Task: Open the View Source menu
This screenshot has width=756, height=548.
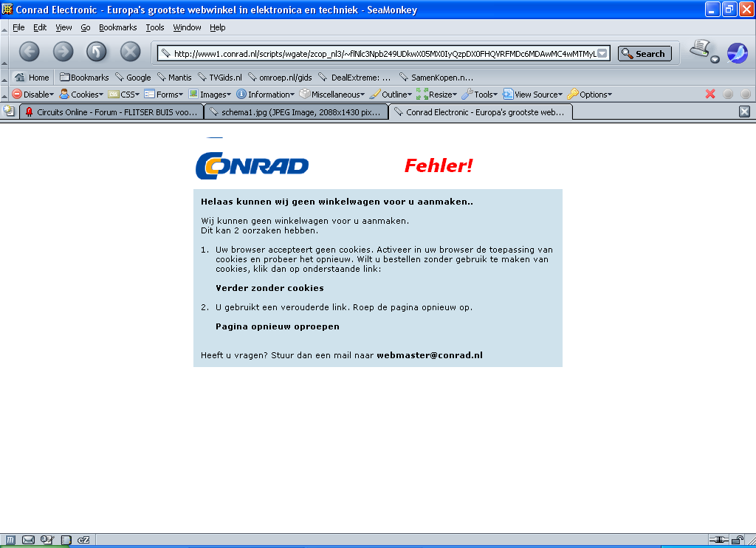Action: tap(533, 95)
